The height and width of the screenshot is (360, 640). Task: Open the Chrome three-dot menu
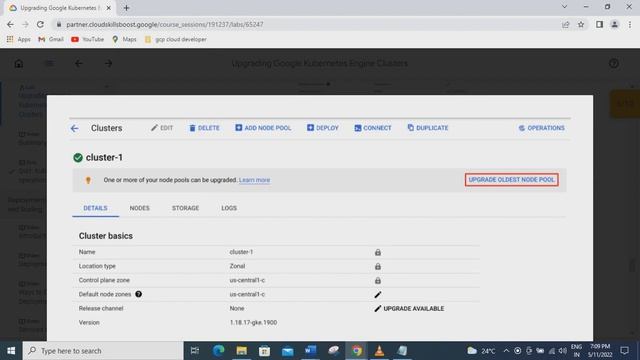(x=630, y=24)
